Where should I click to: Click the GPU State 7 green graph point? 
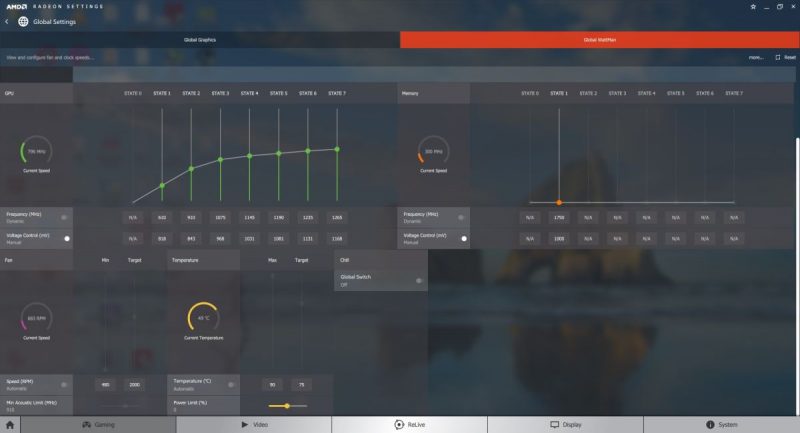337,149
